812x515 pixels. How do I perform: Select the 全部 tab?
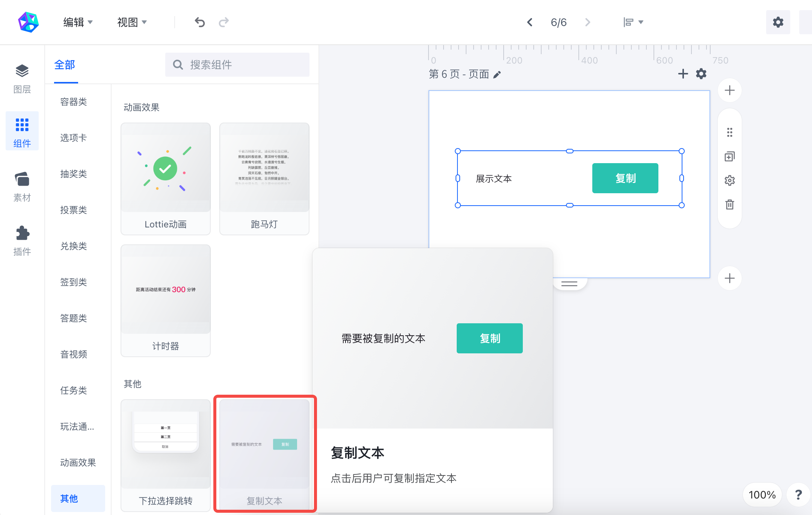(65, 65)
